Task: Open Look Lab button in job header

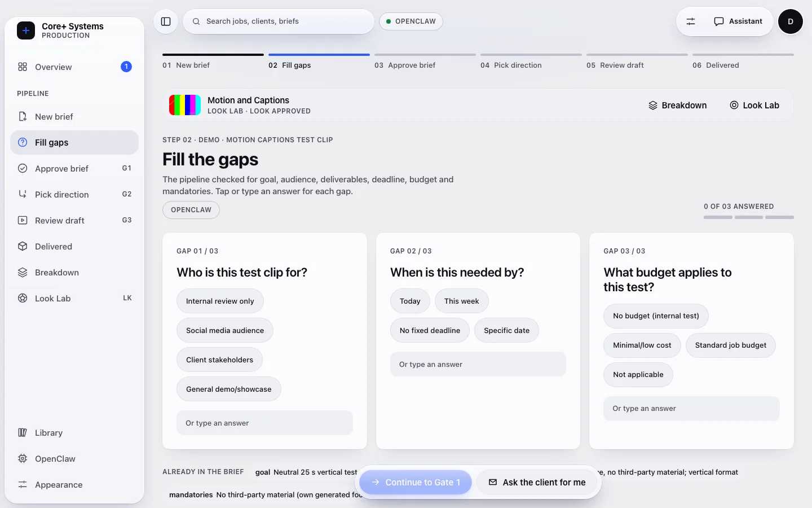Action: point(754,105)
